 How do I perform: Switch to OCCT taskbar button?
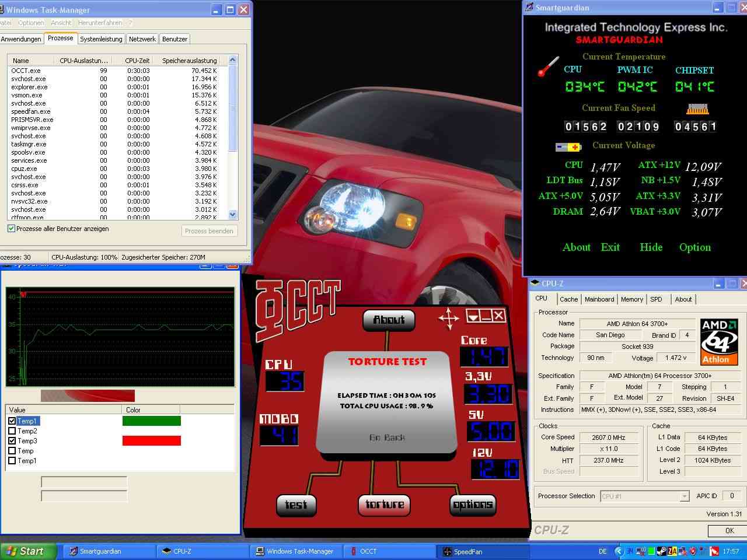[389, 551]
